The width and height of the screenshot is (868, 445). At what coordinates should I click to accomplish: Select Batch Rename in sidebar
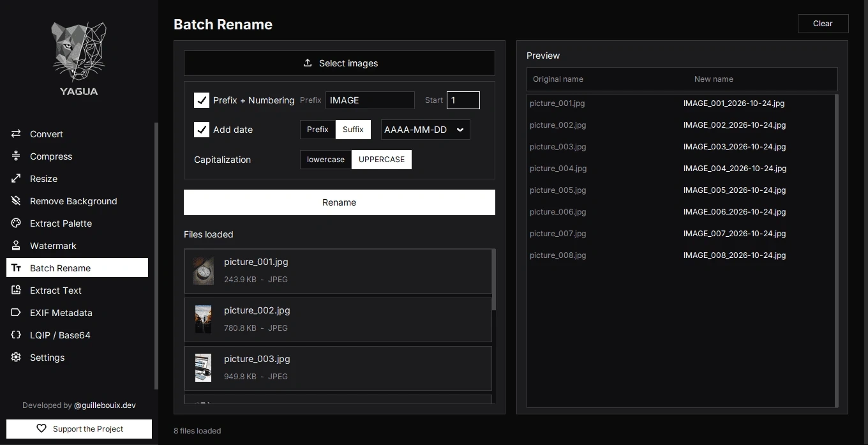77,268
